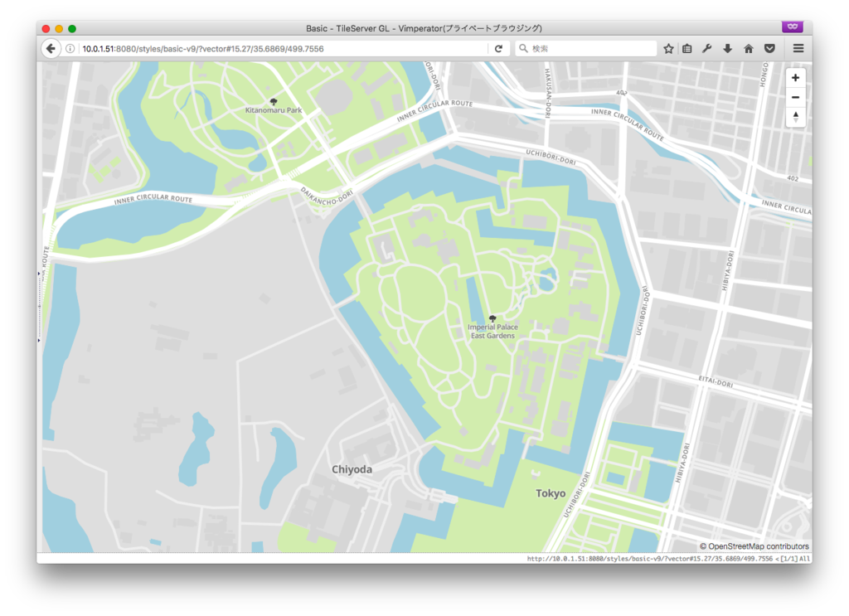
Task: Reset map bearing with compass button
Action: point(795,117)
